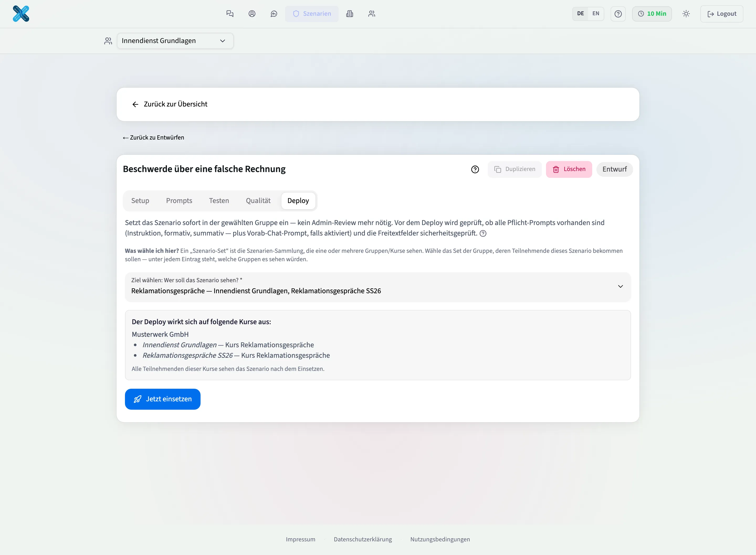Go back via Zurück zu Entwürfen link
This screenshot has width=756, height=555.
153,137
